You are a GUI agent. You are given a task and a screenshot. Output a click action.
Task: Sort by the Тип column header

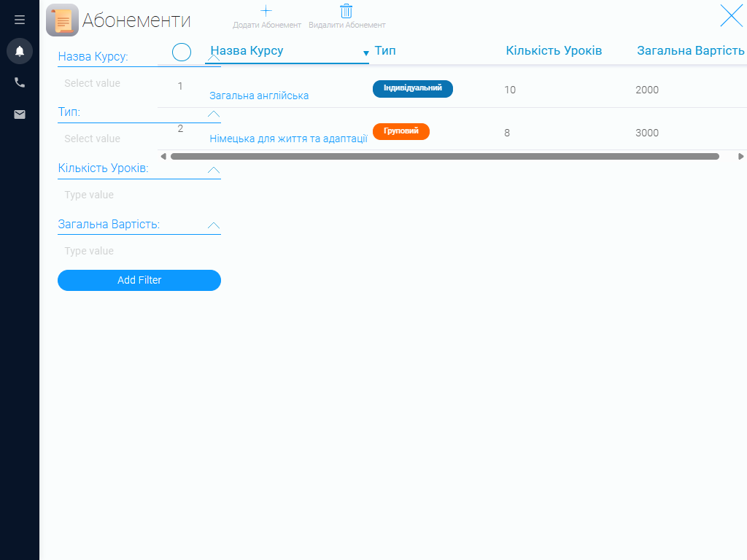[385, 50]
